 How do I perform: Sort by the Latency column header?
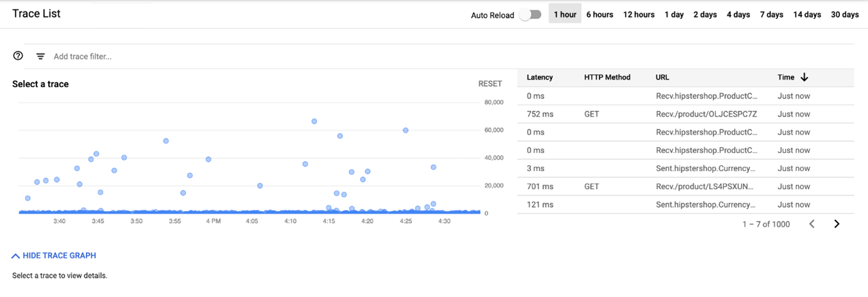[x=540, y=77]
